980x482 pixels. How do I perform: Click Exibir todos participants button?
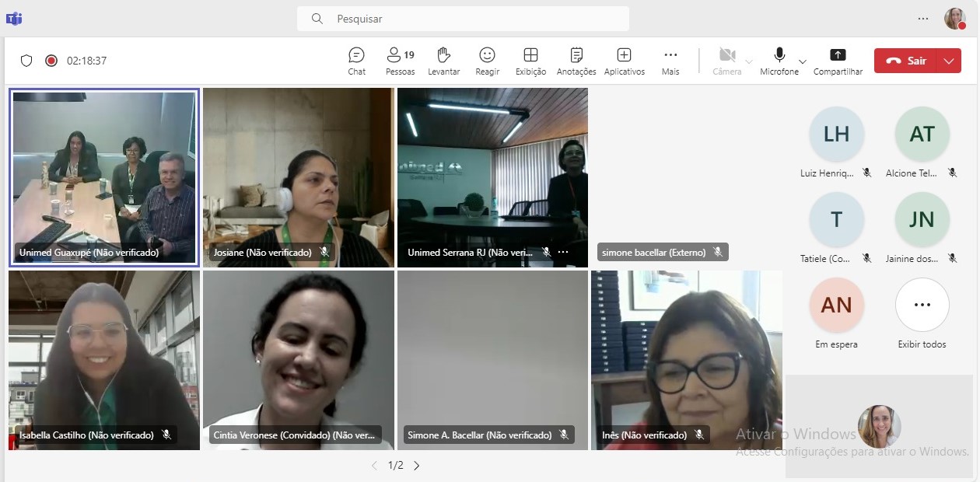(x=922, y=305)
